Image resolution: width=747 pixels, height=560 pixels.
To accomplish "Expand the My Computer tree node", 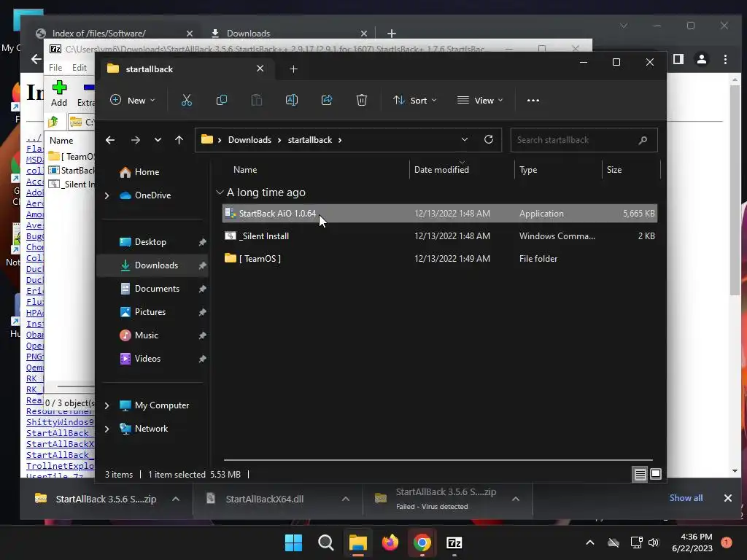I will 107,405.
